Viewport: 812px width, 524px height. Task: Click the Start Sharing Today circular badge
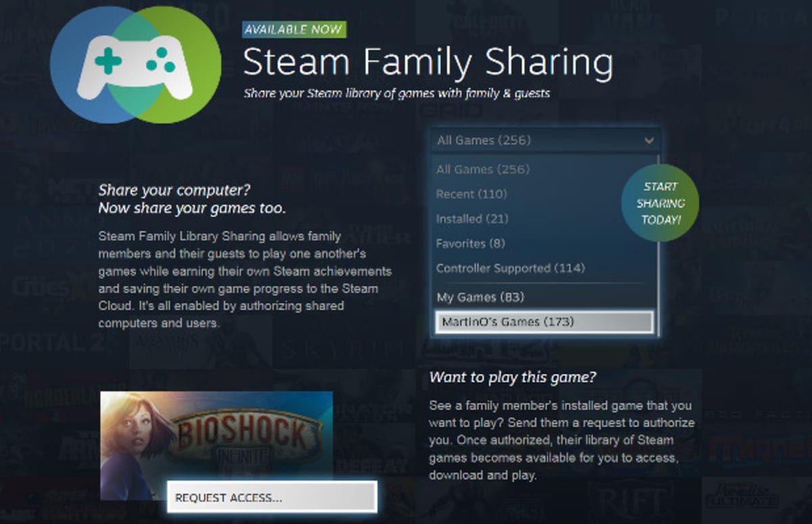660,203
